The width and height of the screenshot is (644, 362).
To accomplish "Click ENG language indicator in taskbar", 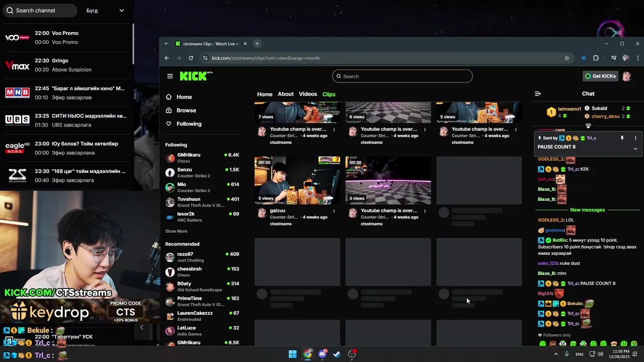I will pyautogui.click(x=580, y=354).
